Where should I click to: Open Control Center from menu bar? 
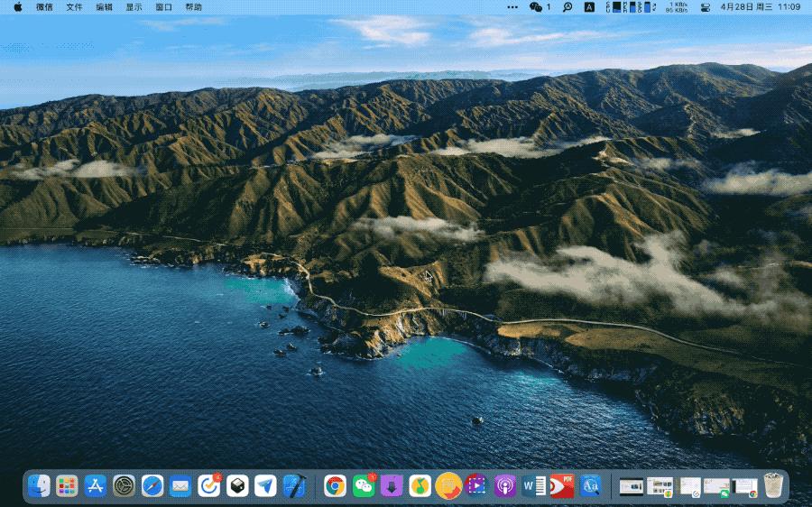pos(706,6)
